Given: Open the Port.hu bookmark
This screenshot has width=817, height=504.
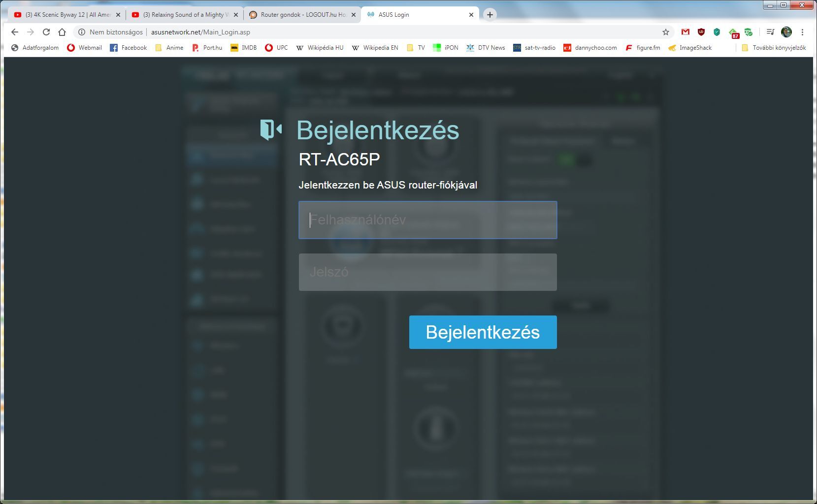Looking at the screenshot, I should [x=207, y=48].
